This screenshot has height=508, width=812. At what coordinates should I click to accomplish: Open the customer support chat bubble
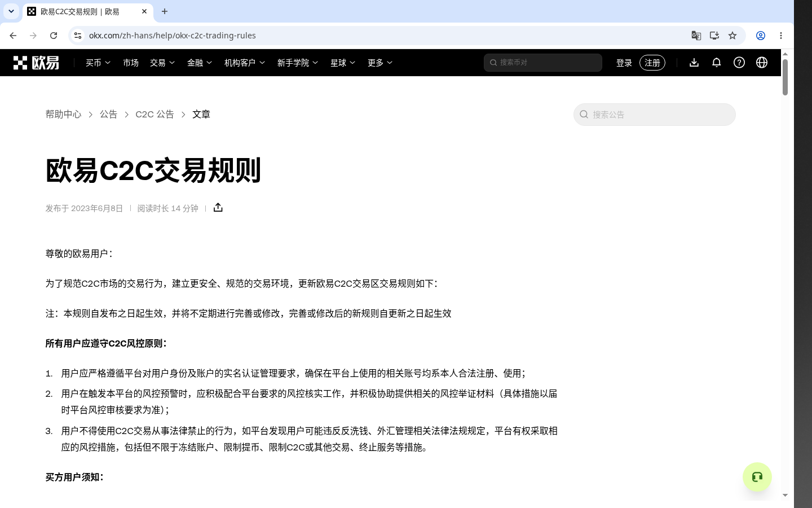(757, 477)
